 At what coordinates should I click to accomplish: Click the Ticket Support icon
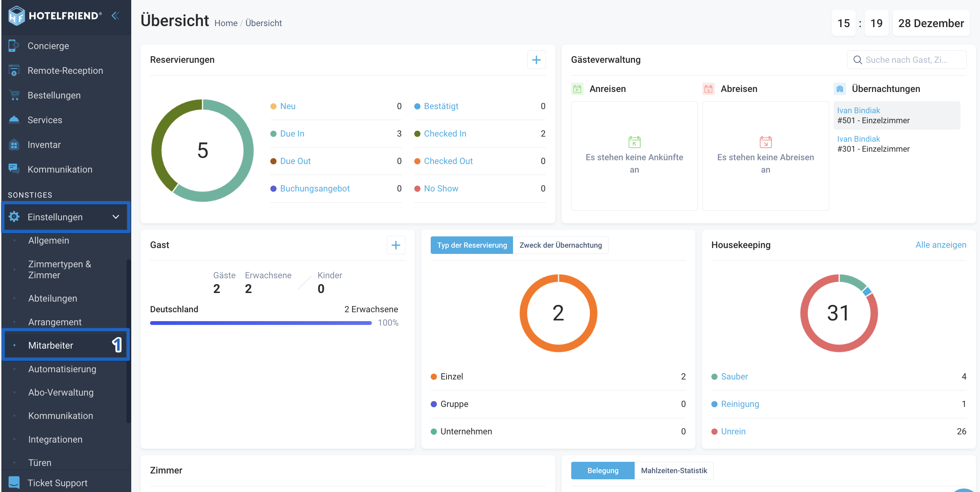[x=14, y=482]
